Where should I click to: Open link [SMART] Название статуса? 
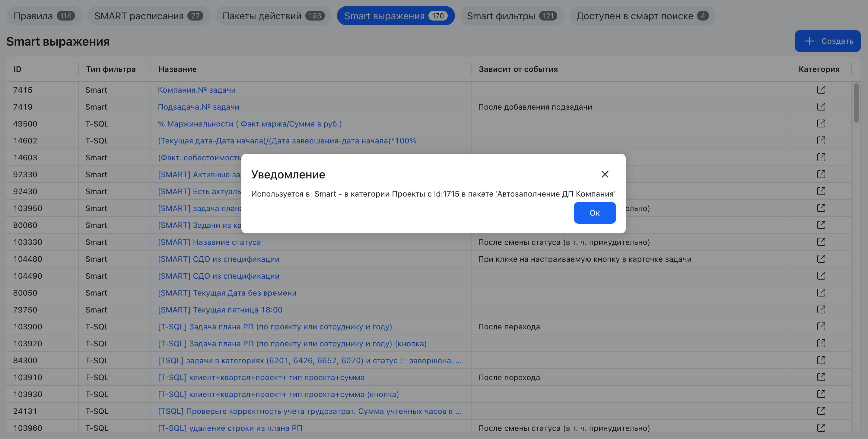coord(209,242)
